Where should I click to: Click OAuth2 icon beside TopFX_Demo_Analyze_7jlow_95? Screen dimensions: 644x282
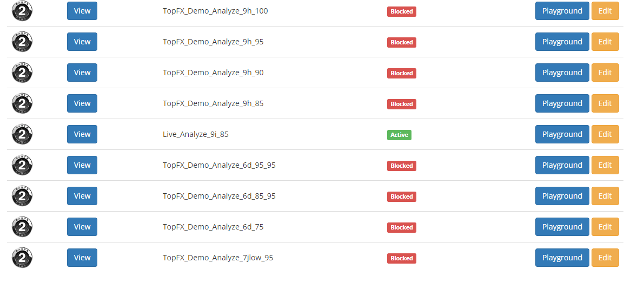pos(22,258)
